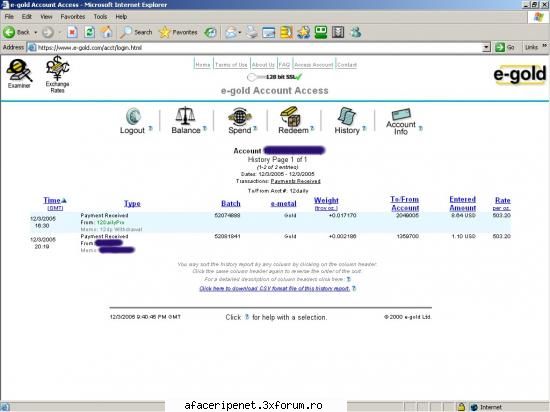Open the About Us link
This screenshot has width=550, height=412.
click(x=263, y=65)
